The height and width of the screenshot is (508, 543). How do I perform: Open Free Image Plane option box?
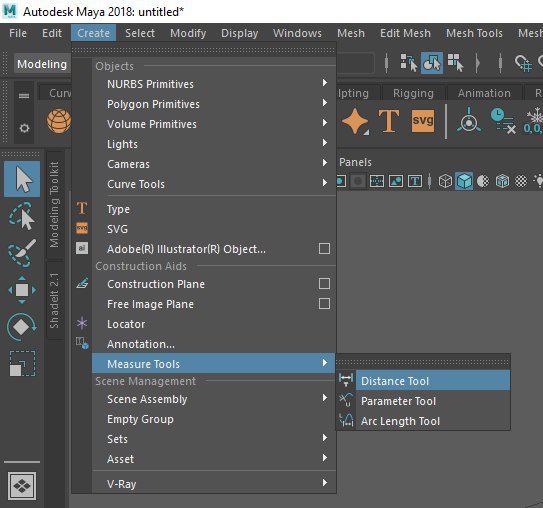[324, 304]
